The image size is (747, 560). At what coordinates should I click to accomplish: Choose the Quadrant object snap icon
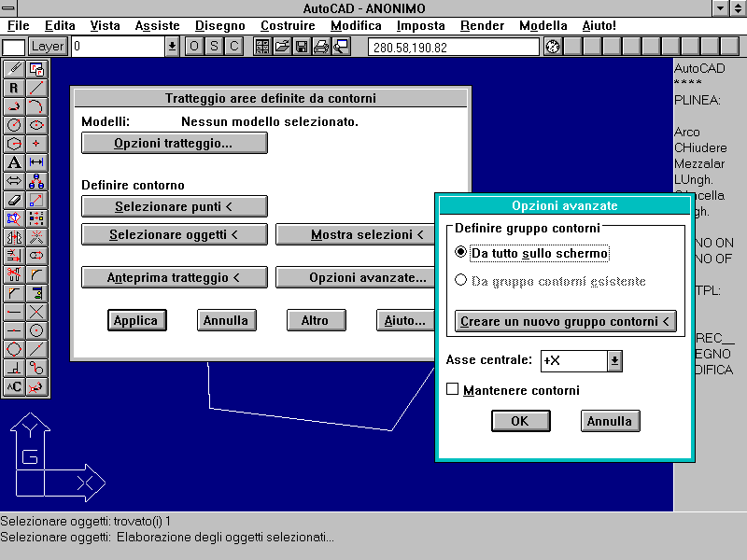[14, 349]
